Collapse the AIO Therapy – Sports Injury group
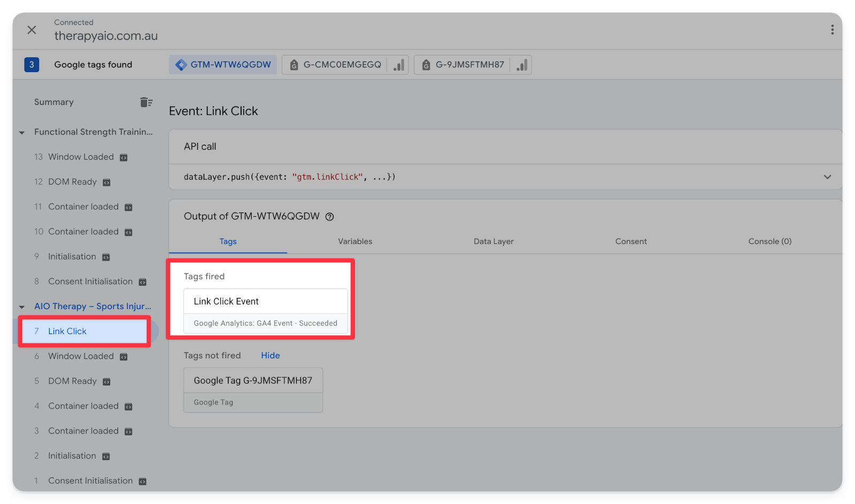The height and width of the screenshot is (504, 855). pyautogui.click(x=22, y=307)
